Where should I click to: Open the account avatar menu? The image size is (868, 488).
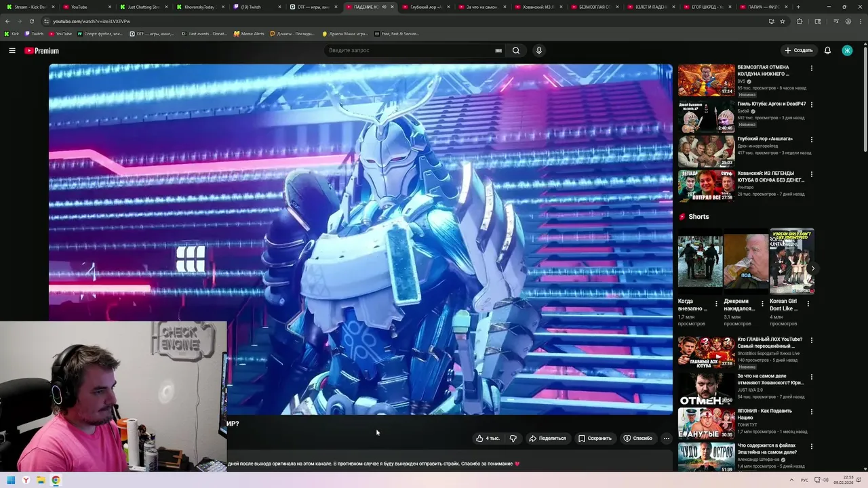[847, 51]
